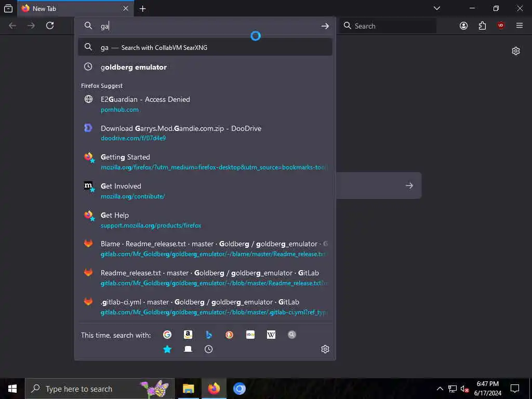
Task: Open 'Readme_release.txt · master' GitLab blob suggestion
Action: tap(205, 278)
